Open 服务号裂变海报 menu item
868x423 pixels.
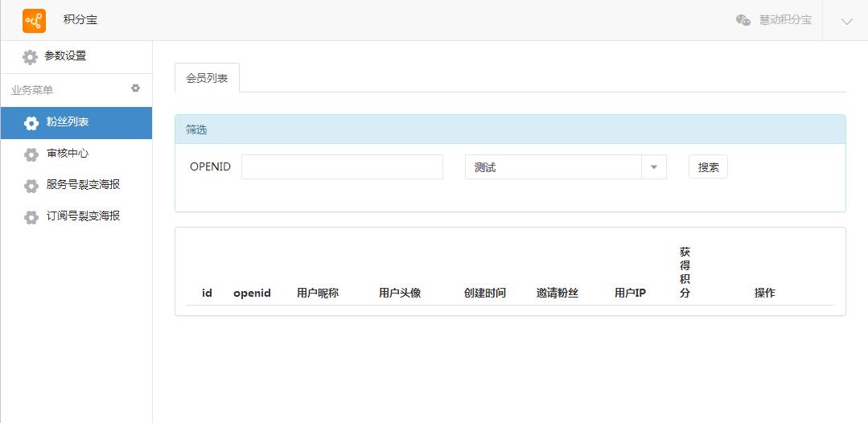click(x=76, y=186)
